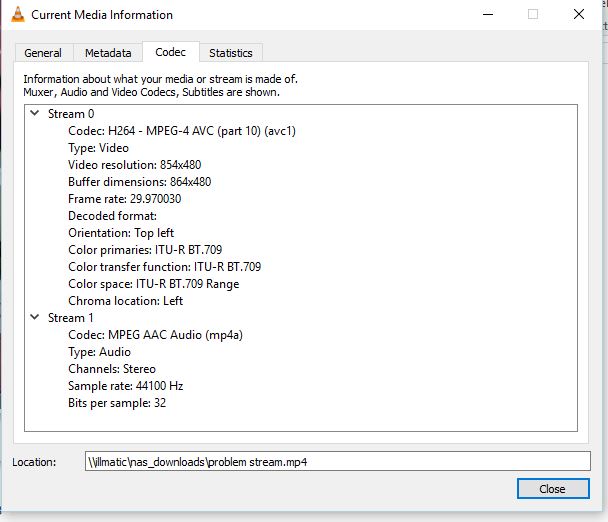Click the Chroma location: Left entry
The width and height of the screenshot is (608, 522).
[125, 301]
